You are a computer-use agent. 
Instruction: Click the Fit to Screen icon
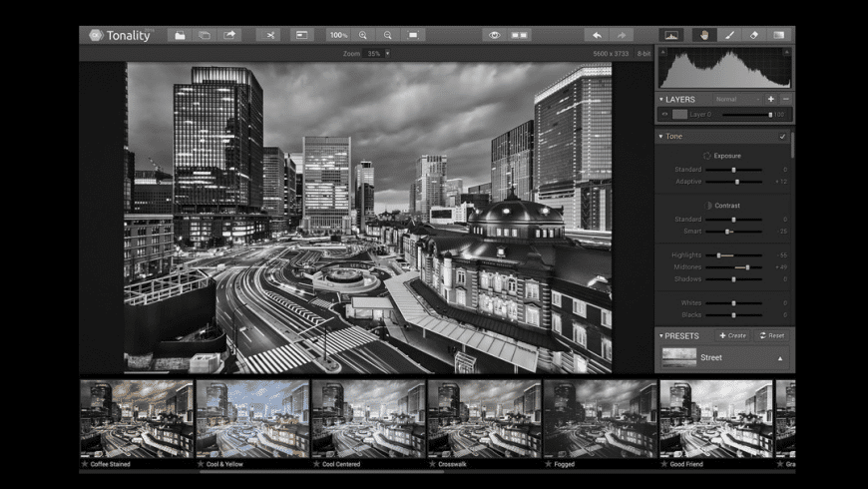point(413,35)
